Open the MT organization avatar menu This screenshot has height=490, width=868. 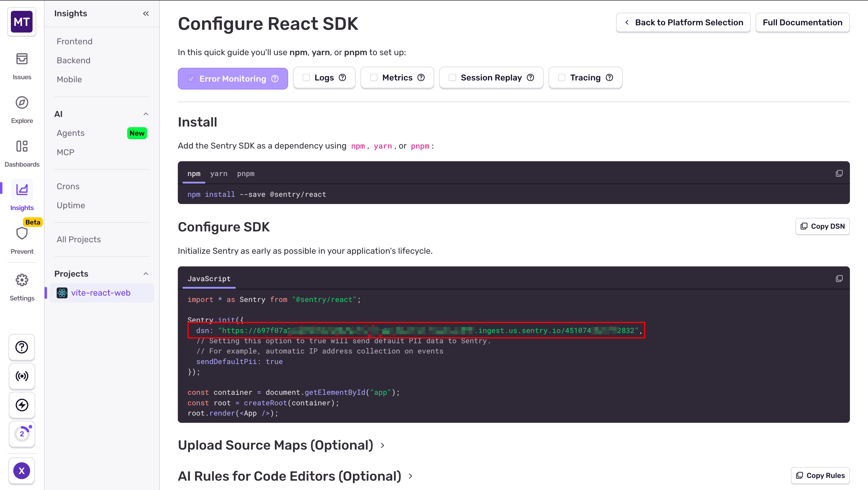tap(22, 22)
